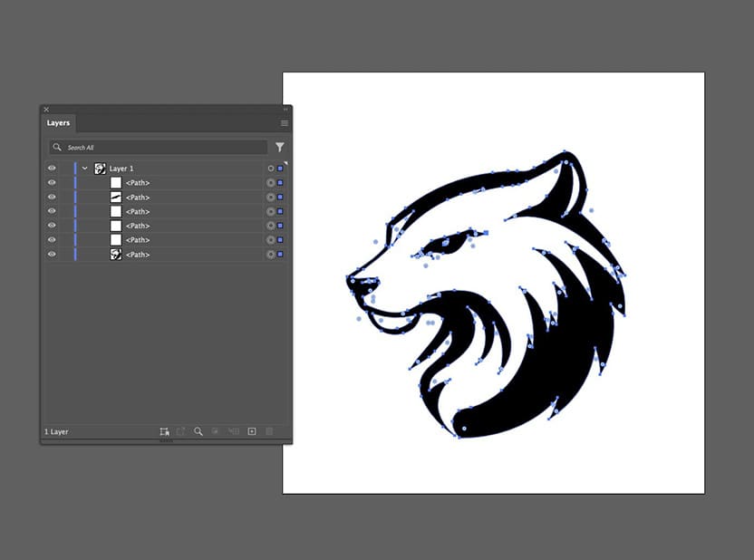This screenshot has height=560, width=754.
Task: Click the Locate Object magnifier icon
Action: [198, 431]
